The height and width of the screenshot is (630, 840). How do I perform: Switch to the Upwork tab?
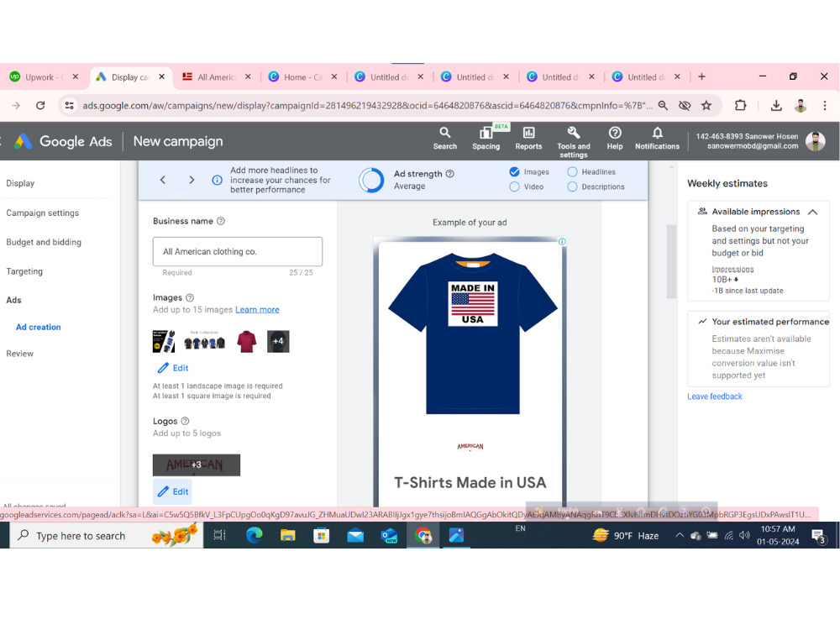(45, 77)
